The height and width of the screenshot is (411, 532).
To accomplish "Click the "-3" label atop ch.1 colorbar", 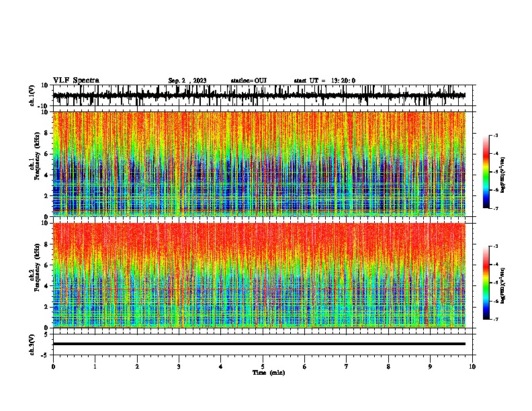I will [x=495, y=136].
